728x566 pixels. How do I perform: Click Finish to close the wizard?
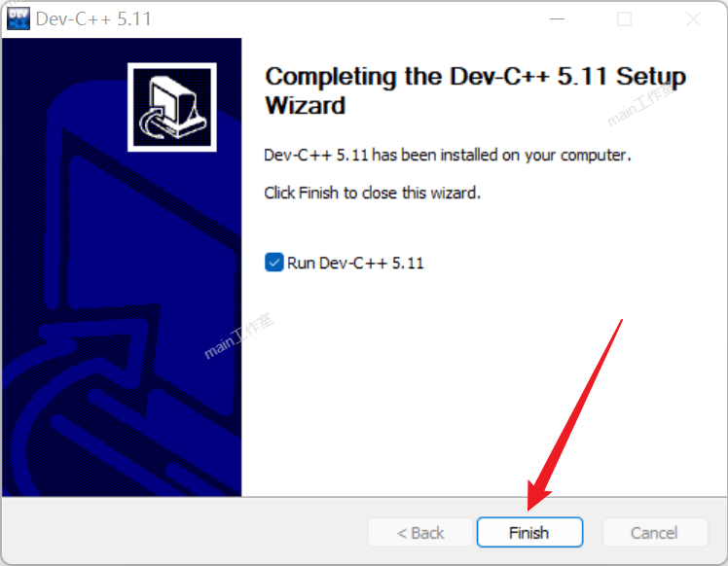(529, 533)
